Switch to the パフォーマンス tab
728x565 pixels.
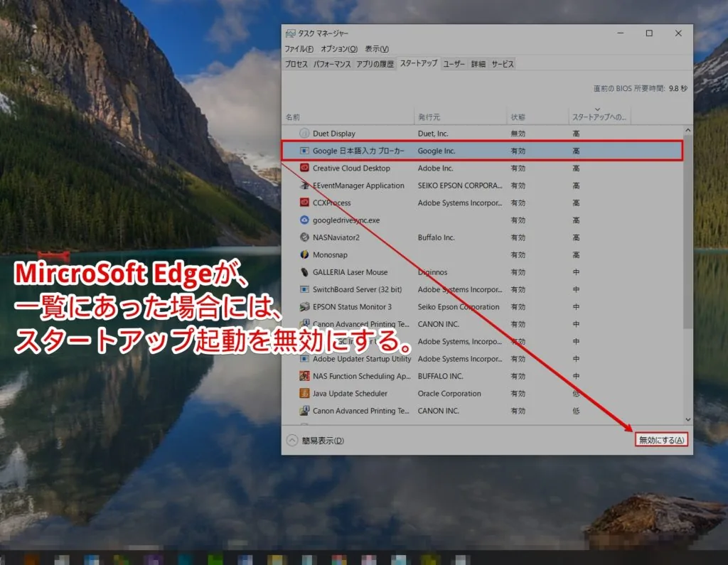(332, 64)
